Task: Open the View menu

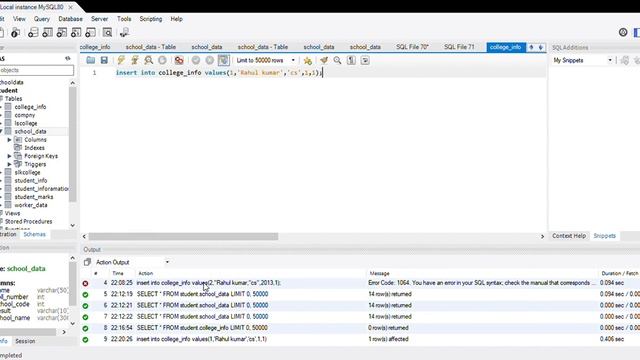Action: click(19, 19)
